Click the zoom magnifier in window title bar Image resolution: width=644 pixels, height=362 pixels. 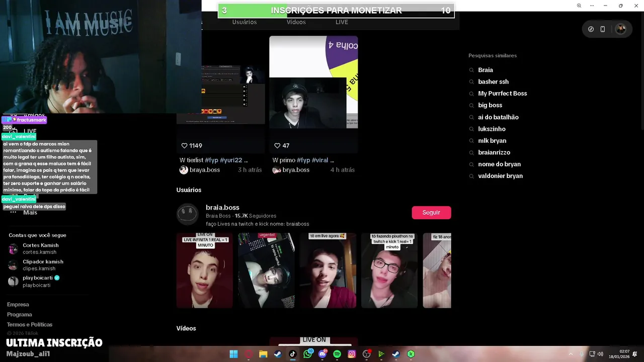(579, 6)
